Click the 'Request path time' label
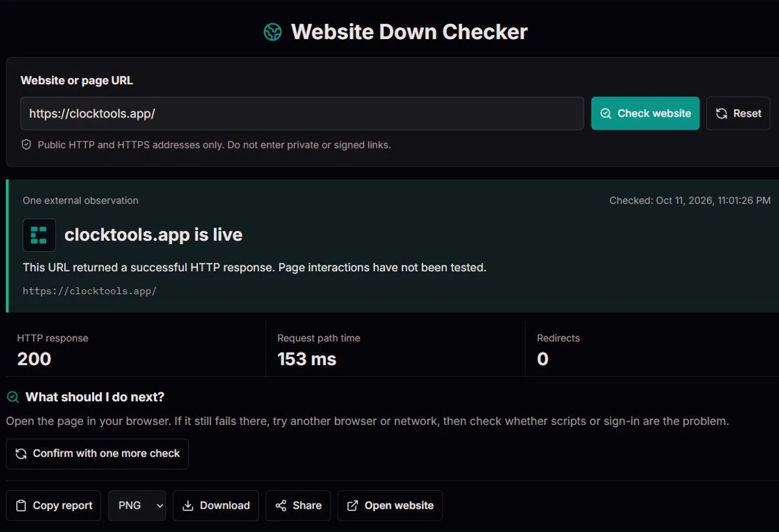The image size is (779, 532). 319,338
